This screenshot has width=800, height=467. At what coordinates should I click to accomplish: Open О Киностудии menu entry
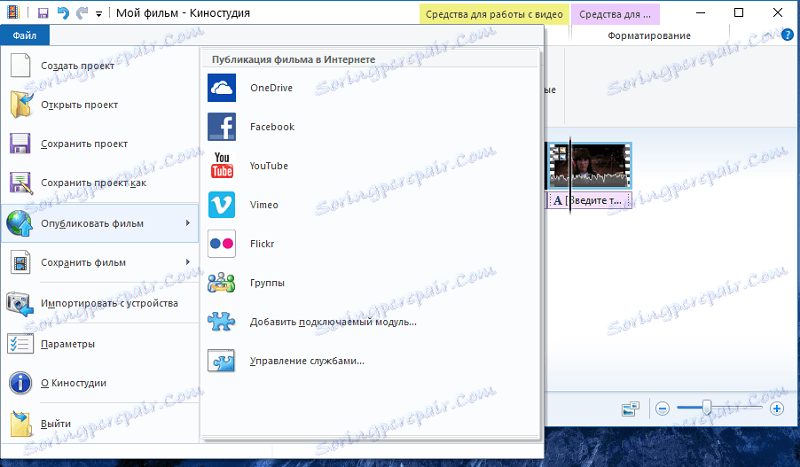click(x=73, y=383)
